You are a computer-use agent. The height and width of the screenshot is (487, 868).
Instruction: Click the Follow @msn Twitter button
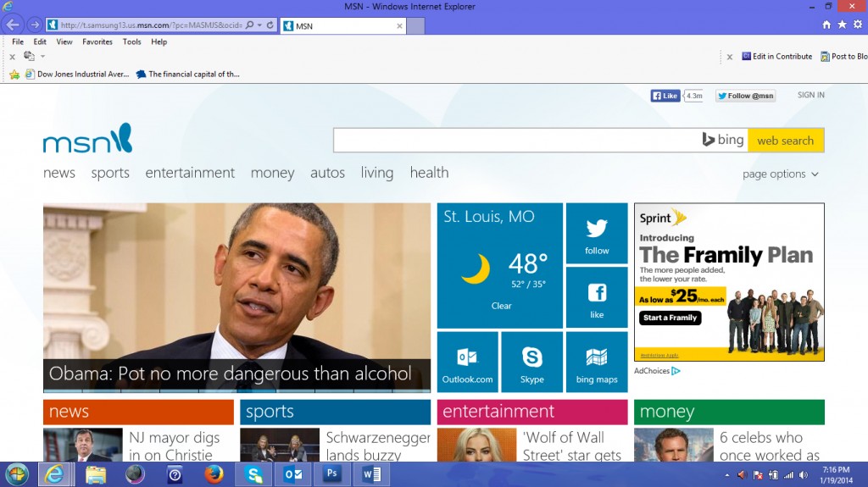pyautogui.click(x=745, y=96)
